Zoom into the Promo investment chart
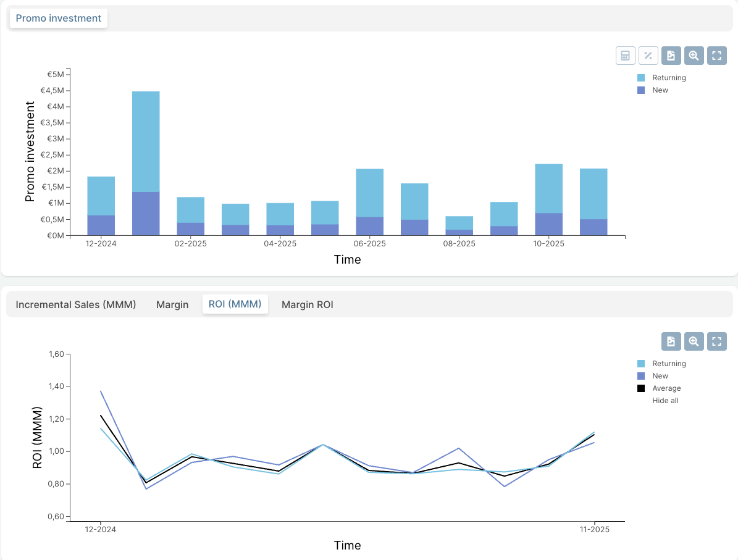Image resolution: width=738 pixels, height=560 pixels. (x=694, y=56)
